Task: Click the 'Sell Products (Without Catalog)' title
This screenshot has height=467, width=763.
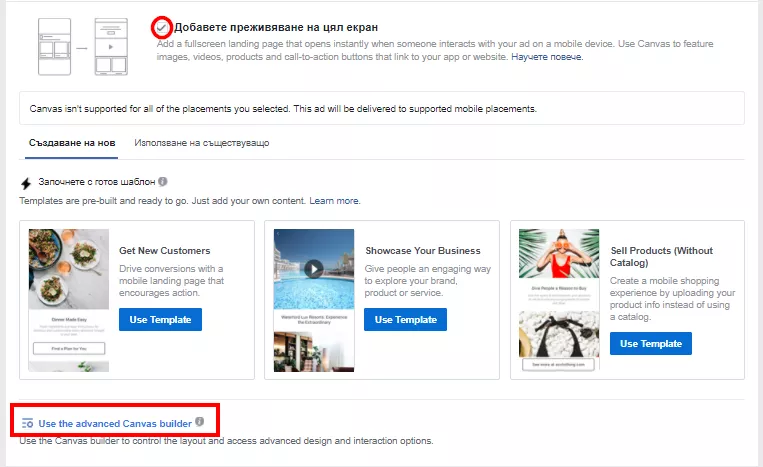Action: 661,256
